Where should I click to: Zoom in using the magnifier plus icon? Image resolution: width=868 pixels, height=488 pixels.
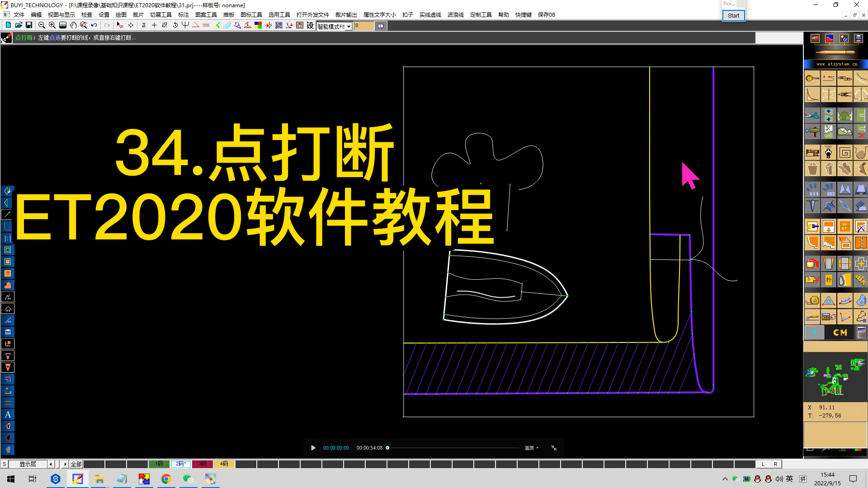[52, 25]
